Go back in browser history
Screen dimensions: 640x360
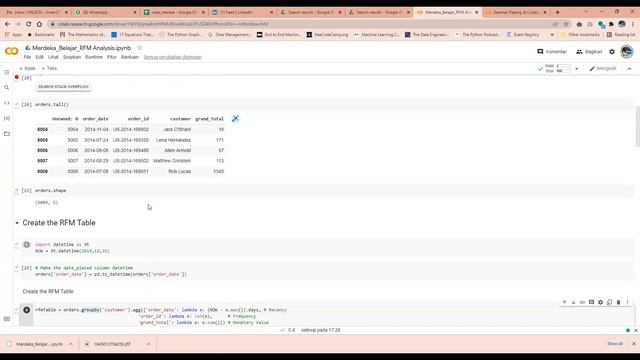click(x=7, y=24)
